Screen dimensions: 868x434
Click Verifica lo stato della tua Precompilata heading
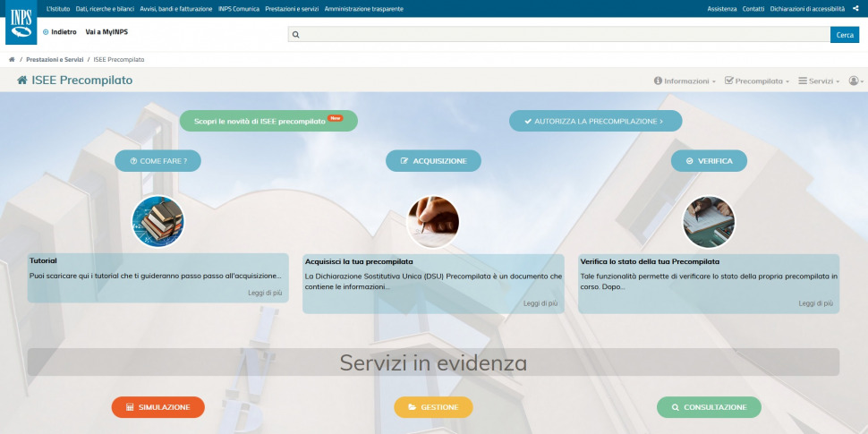650,261
